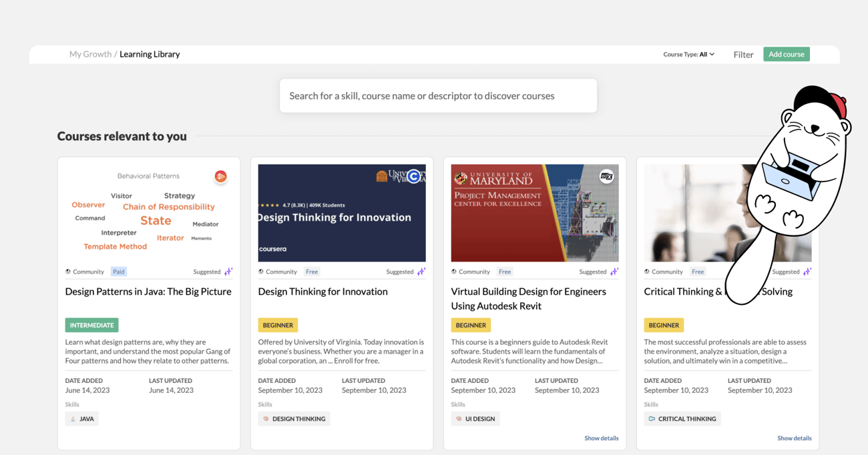Select the CRITICAL THINKING skill tag
868x455 pixels.
click(682, 419)
